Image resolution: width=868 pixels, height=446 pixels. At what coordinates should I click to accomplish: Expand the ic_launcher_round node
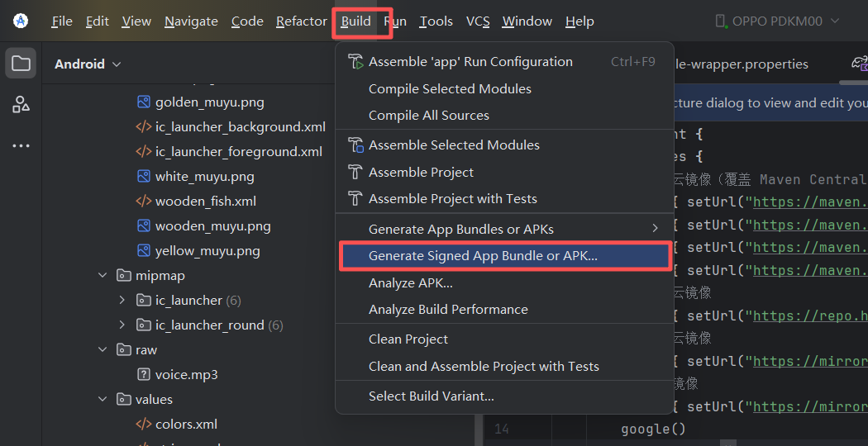(122, 325)
